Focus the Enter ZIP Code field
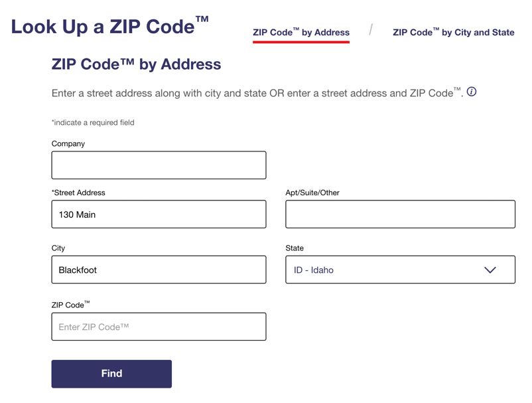The height and width of the screenshot is (403, 532). [x=159, y=327]
